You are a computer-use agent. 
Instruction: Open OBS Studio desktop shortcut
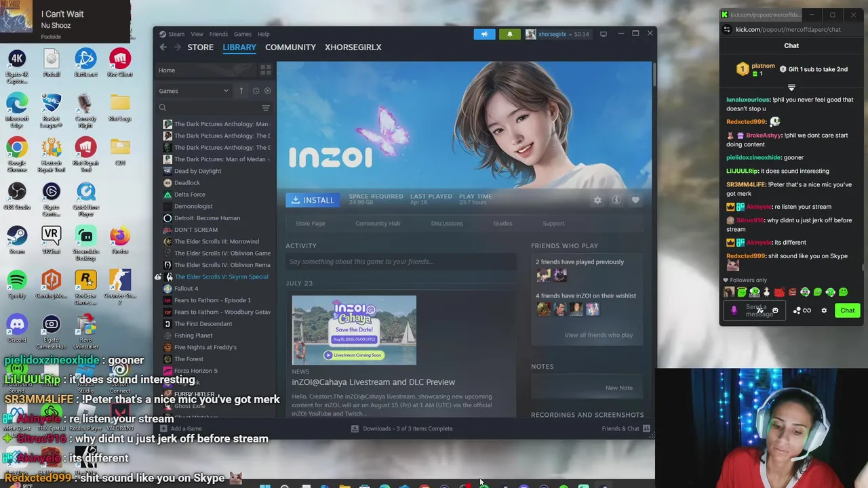click(x=17, y=196)
